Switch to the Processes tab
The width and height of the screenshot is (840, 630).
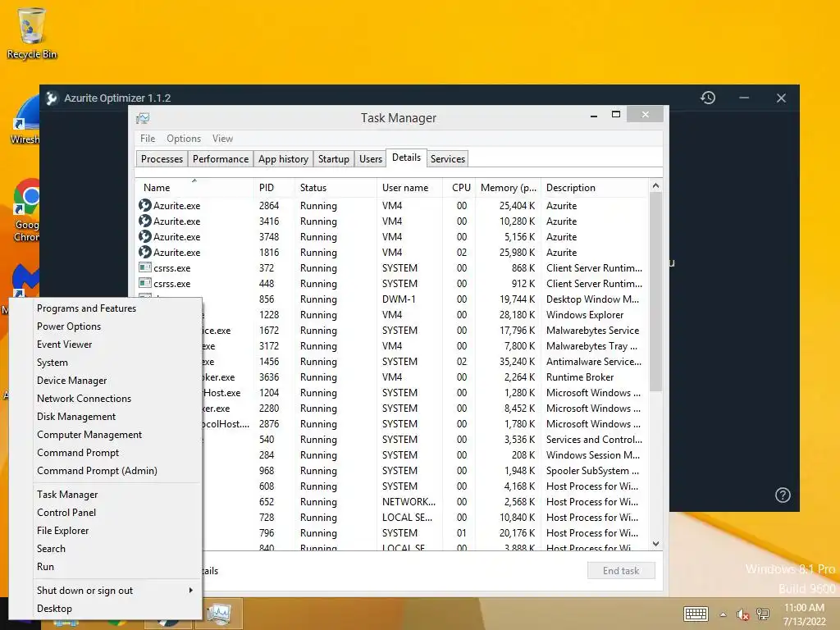[162, 159]
